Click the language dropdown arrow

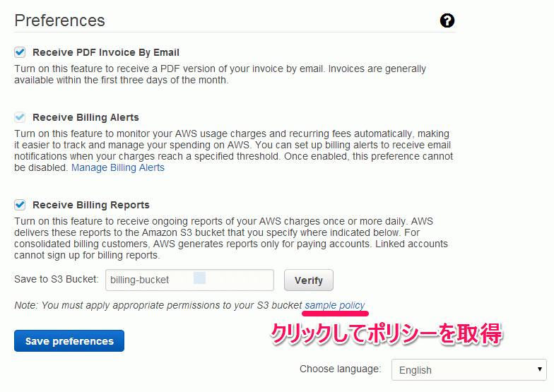pyautogui.click(x=540, y=369)
